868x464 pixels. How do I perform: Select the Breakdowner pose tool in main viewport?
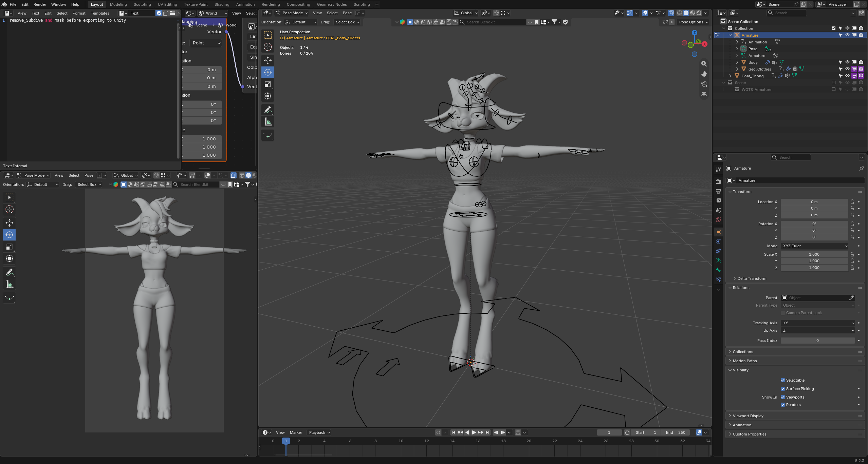coord(268,135)
